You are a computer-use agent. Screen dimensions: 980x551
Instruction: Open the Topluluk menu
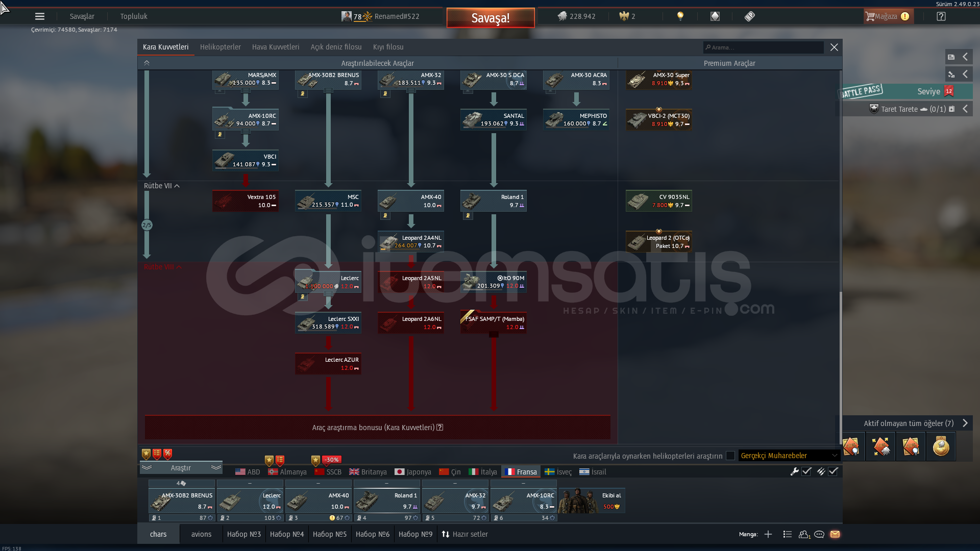134,16
